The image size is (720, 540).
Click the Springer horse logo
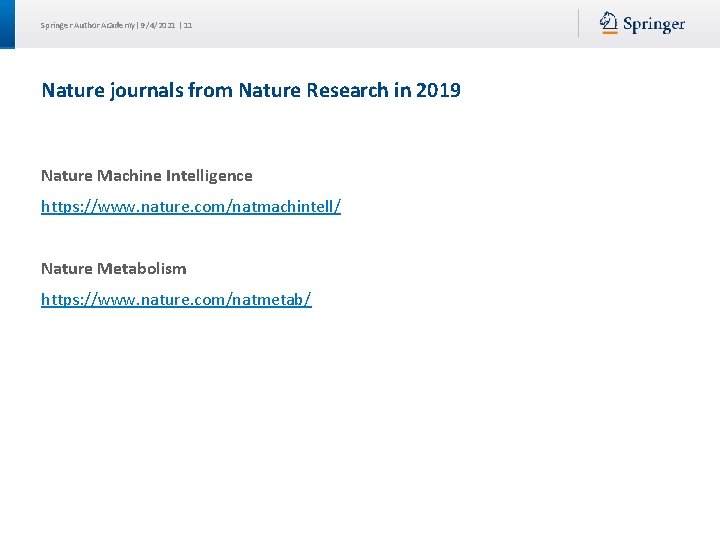click(x=608, y=22)
